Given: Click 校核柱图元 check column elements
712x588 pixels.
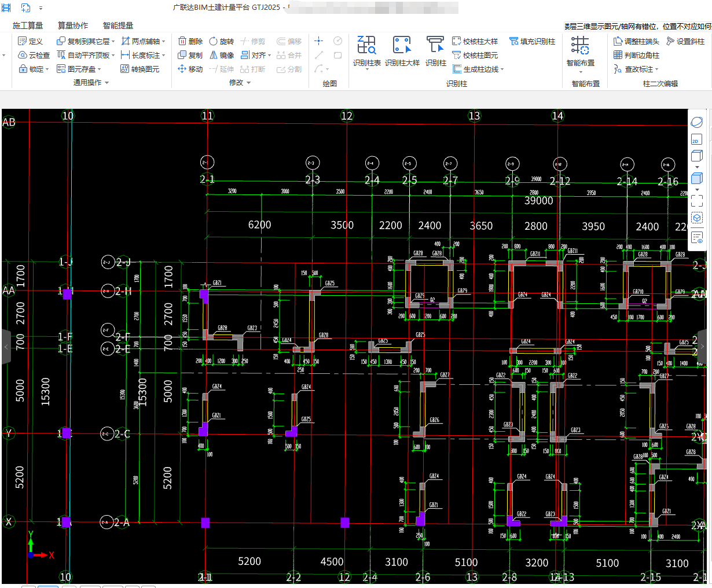Looking at the screenshot, I should pyautogui.click(x=475, y=55).
